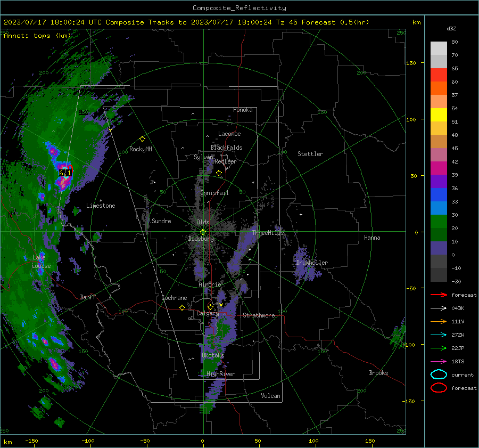479x448 pixels.
Task: Click the dBZ legend heading
Action: click(451, 28)
